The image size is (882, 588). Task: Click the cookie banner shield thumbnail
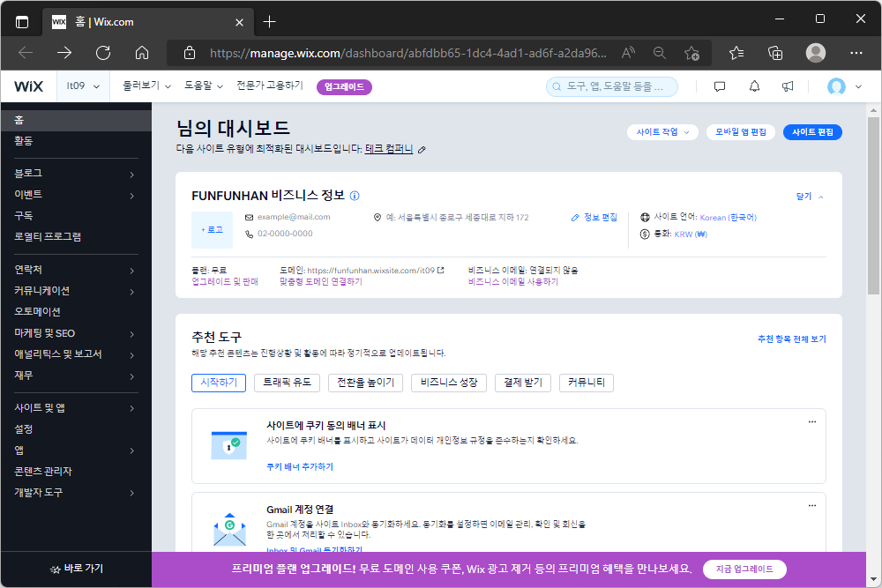pyautogui.click(x=229, y=445)
